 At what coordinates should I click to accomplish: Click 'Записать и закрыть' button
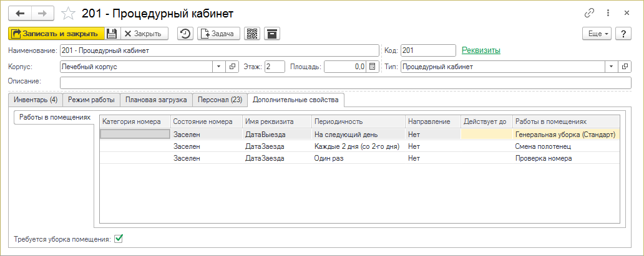[x=56, y=34]
